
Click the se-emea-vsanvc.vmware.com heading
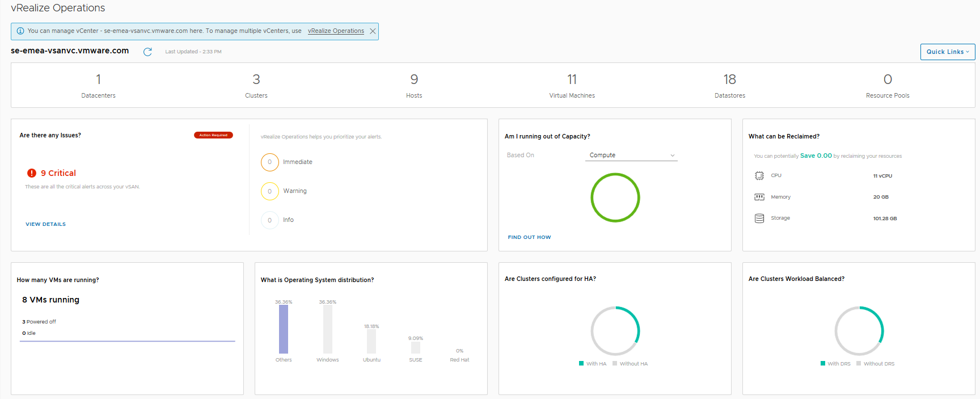coord(70,51)
